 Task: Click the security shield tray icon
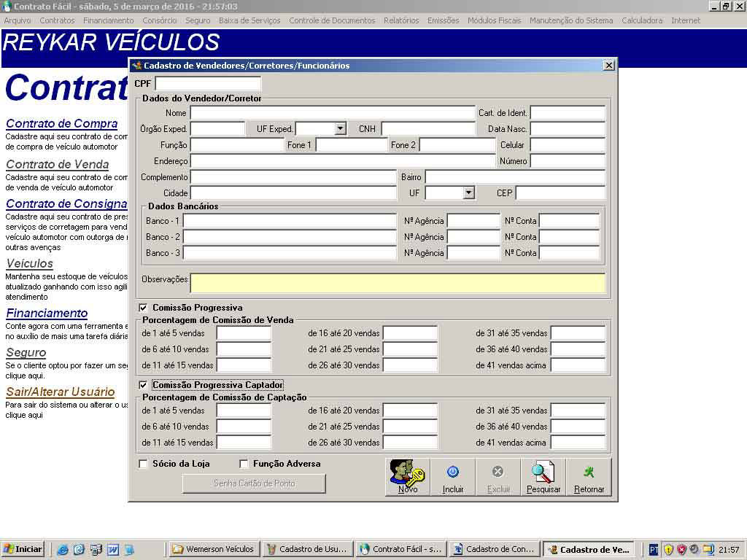tap(668, 550)
